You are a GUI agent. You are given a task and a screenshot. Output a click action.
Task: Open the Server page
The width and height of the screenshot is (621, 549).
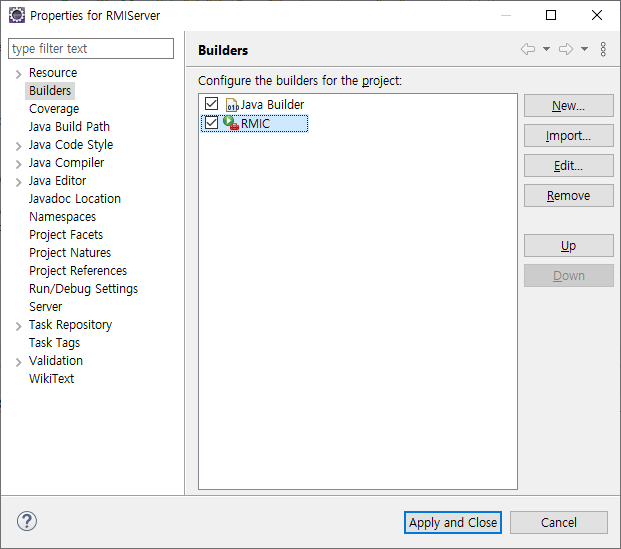pos(46,307)
